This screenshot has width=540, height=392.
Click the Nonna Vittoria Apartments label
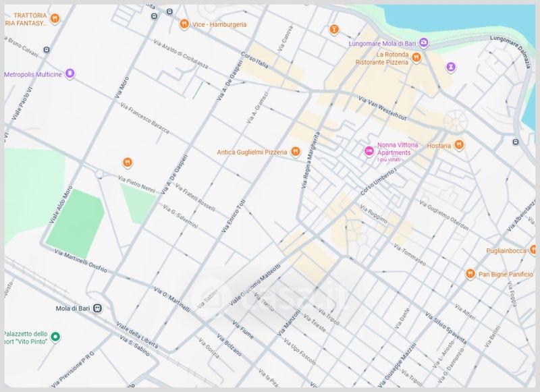click(399, 149)
